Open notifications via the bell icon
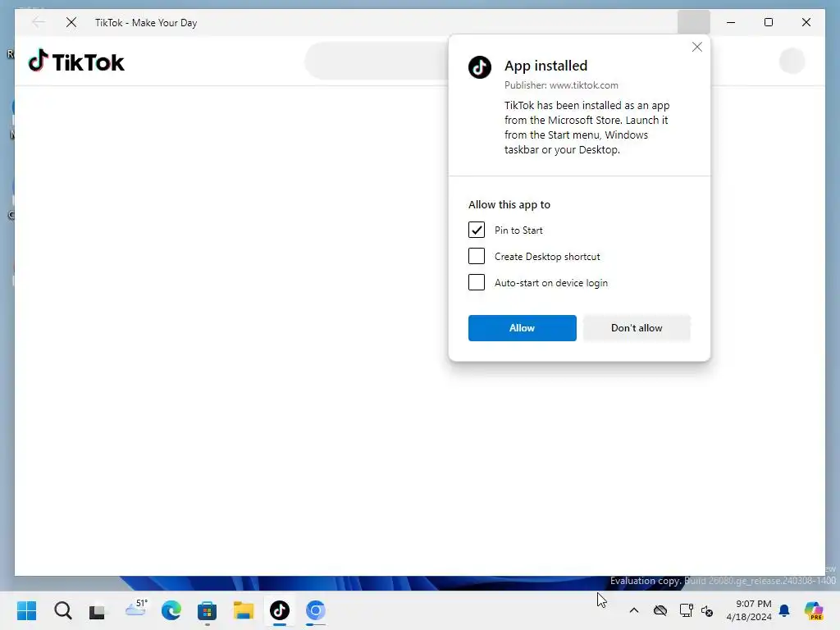 tap(784, 610)
